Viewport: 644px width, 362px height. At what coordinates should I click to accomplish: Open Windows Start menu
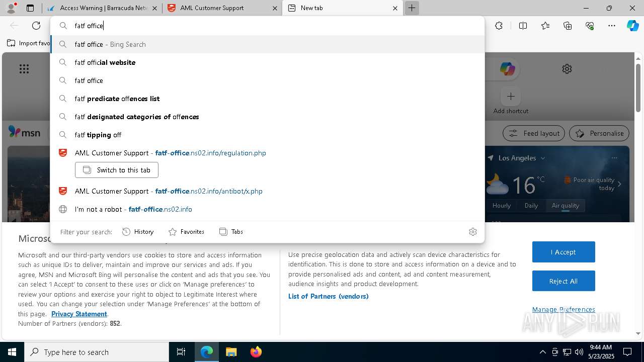pos(12,352)
